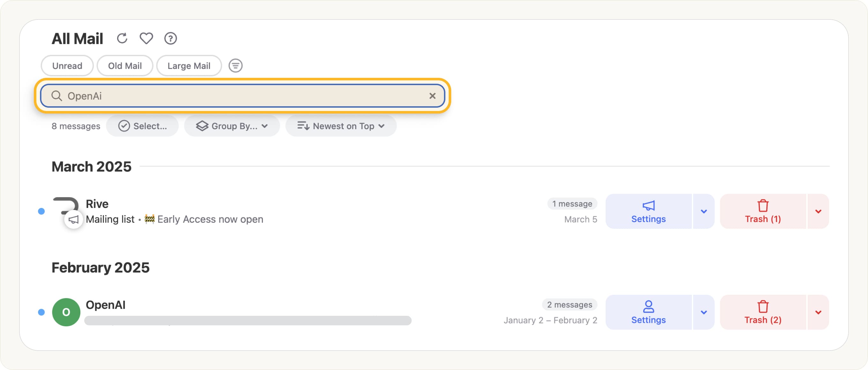Click the heart favorite icon
This screenshot has width=868, height=370.
[x=146, y=38]
